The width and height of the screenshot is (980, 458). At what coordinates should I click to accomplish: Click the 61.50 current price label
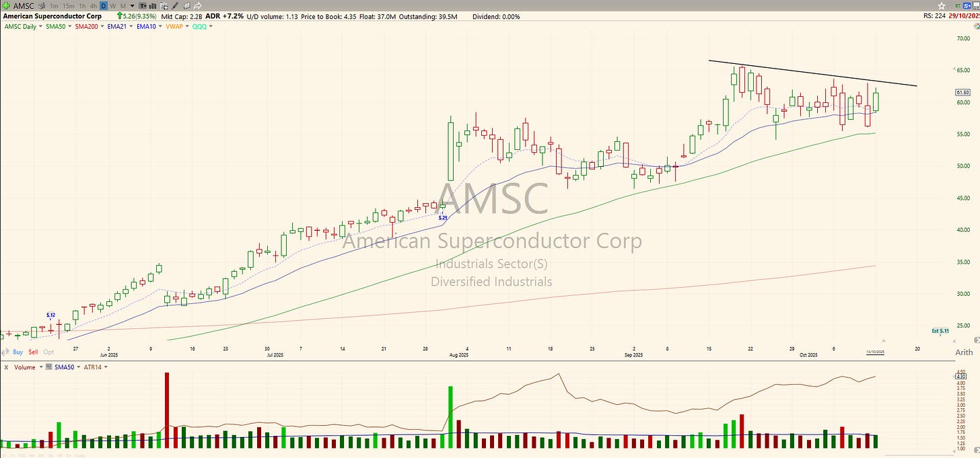point(963,92)
